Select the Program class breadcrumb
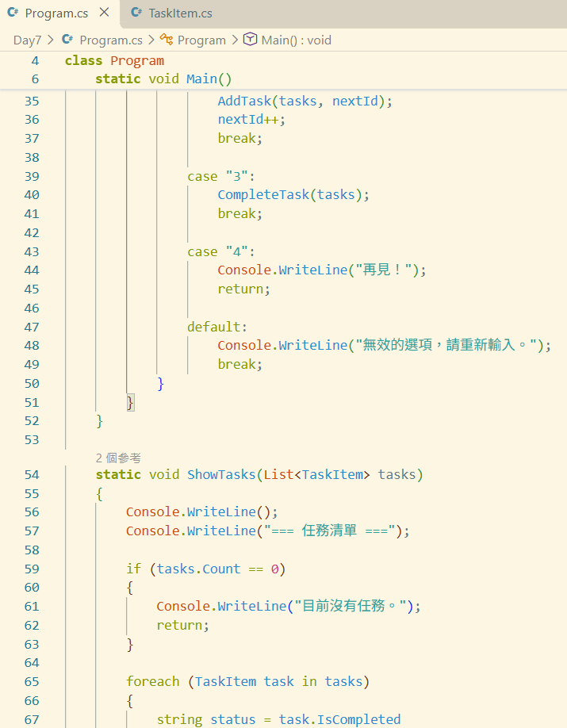 pos(201,40)
